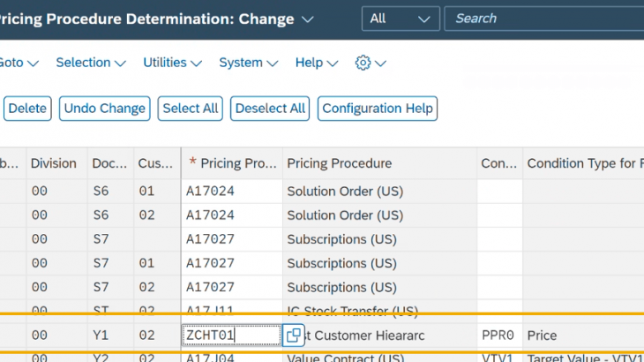Image resolution: width=644 pixels, height=362 pixels.
Task: Select the PPR0 condition type cell
Action: (x=498, y=336)
